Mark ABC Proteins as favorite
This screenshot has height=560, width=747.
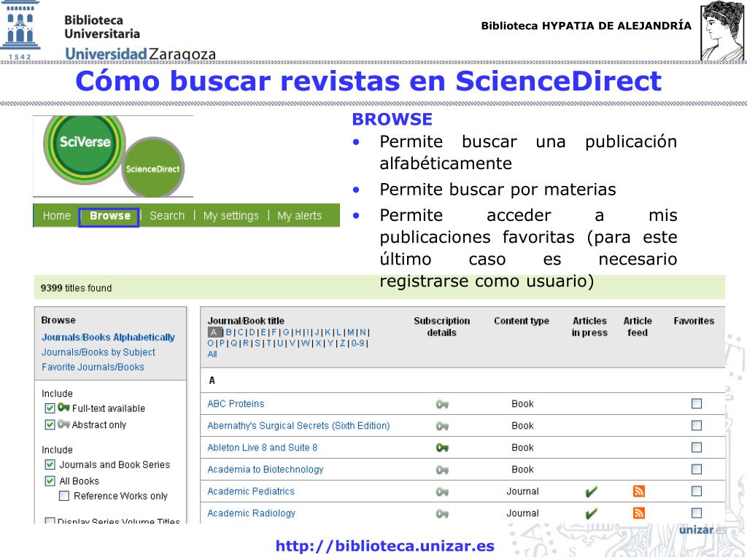point(697,404)
